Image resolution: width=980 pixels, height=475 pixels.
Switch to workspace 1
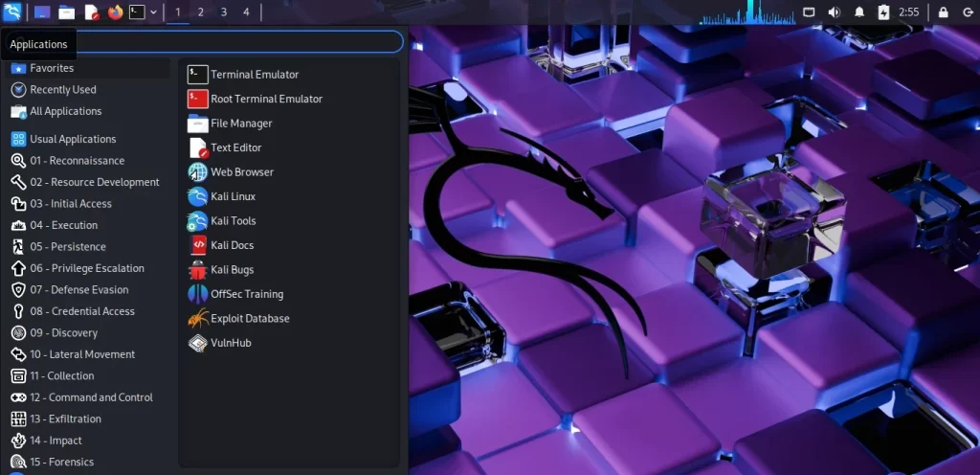tap(178, 11)
